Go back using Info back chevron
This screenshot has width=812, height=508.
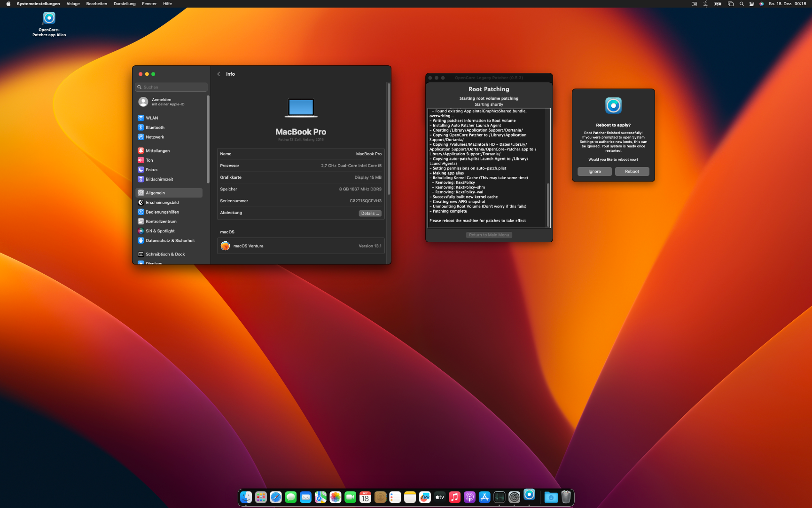point(219,74)
